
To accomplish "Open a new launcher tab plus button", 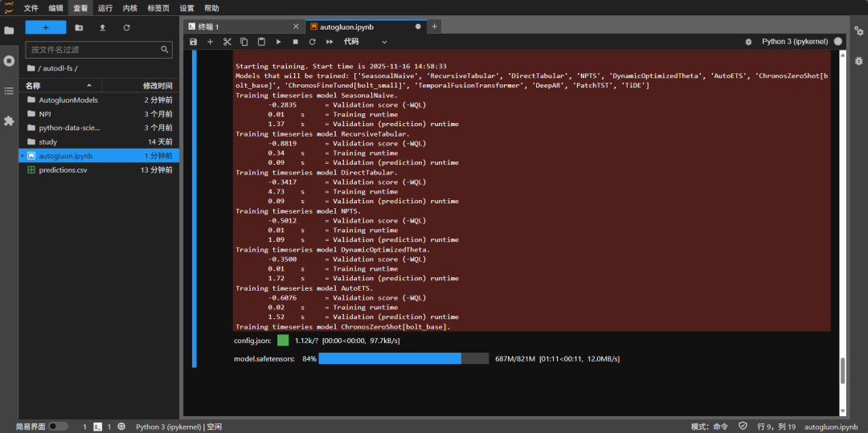I will (x=434, y=27).
